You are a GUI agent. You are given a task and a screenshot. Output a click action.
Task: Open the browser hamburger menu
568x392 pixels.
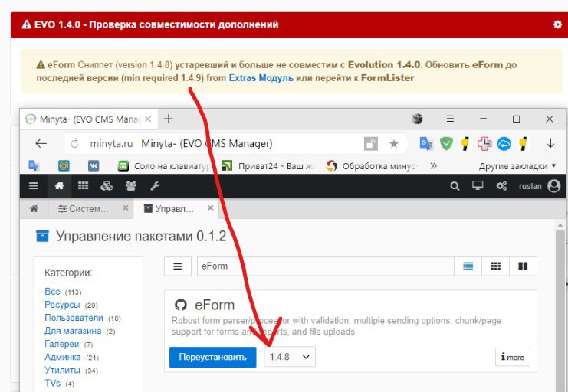pos(450,119)
